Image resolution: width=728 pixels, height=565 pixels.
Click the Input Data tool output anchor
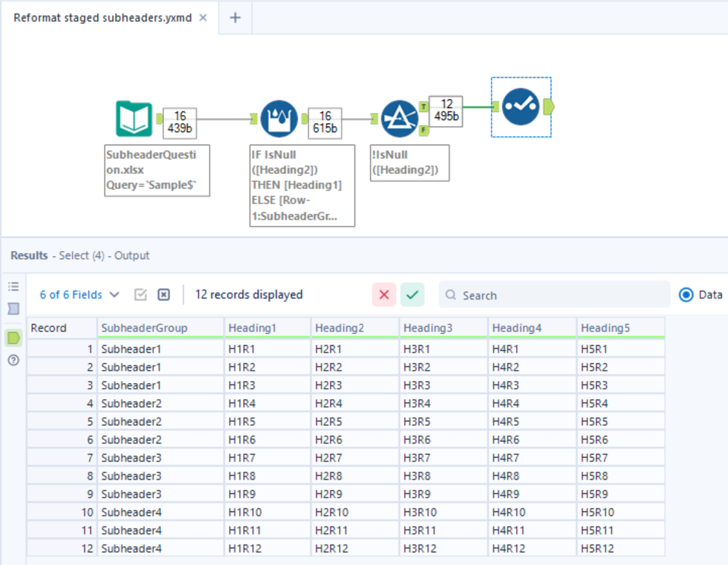pyautogui.click(x=160, y=119)
